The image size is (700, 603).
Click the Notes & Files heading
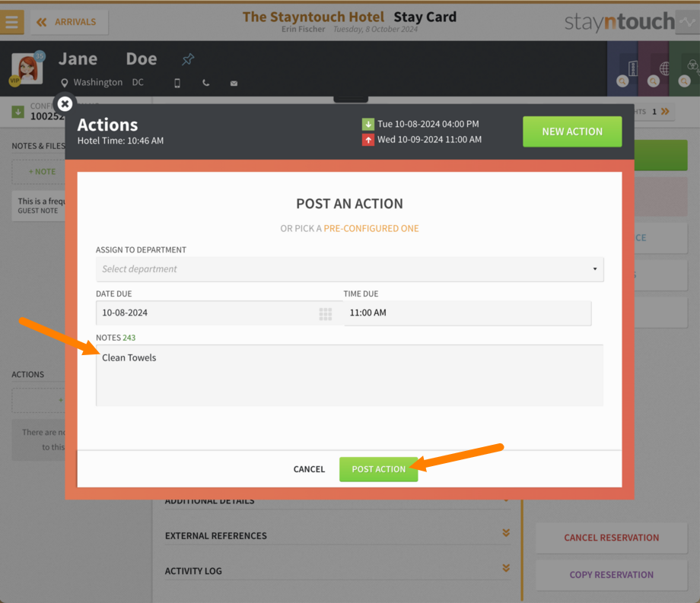tap(38, 146)
